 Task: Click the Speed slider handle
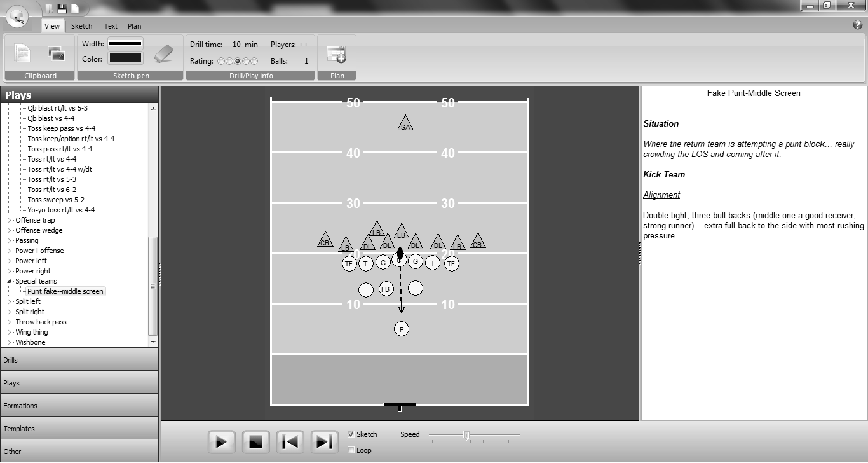click(466, 435)
